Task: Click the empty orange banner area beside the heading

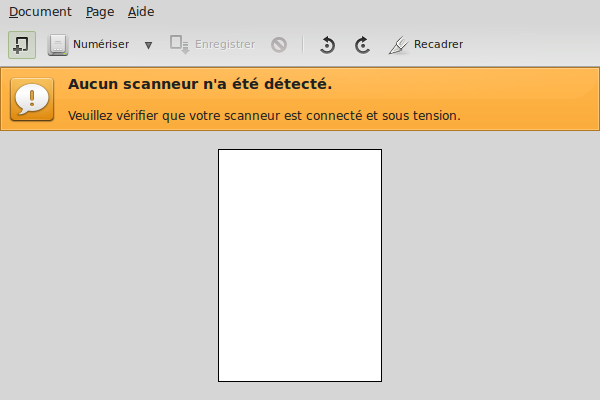Action: pos(465,84)
